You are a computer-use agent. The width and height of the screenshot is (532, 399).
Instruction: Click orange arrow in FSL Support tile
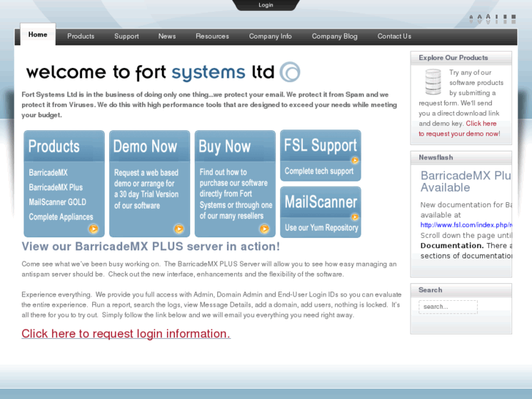pos(355,160)
